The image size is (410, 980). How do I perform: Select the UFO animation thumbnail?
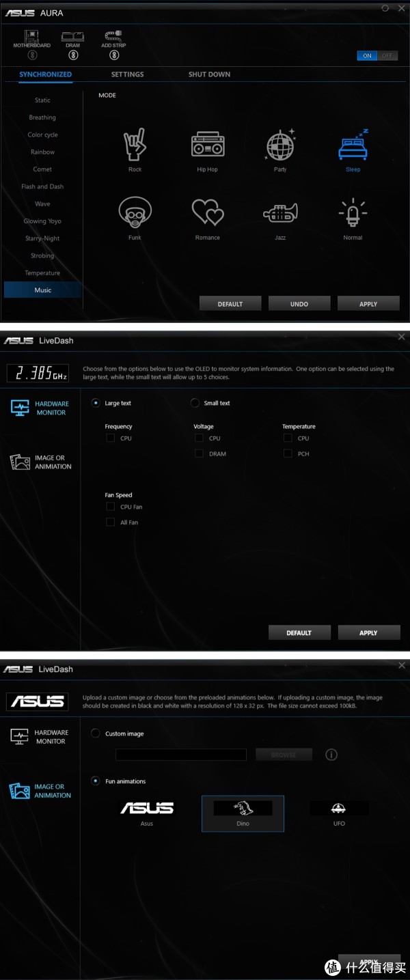click(x=339, y=809)
